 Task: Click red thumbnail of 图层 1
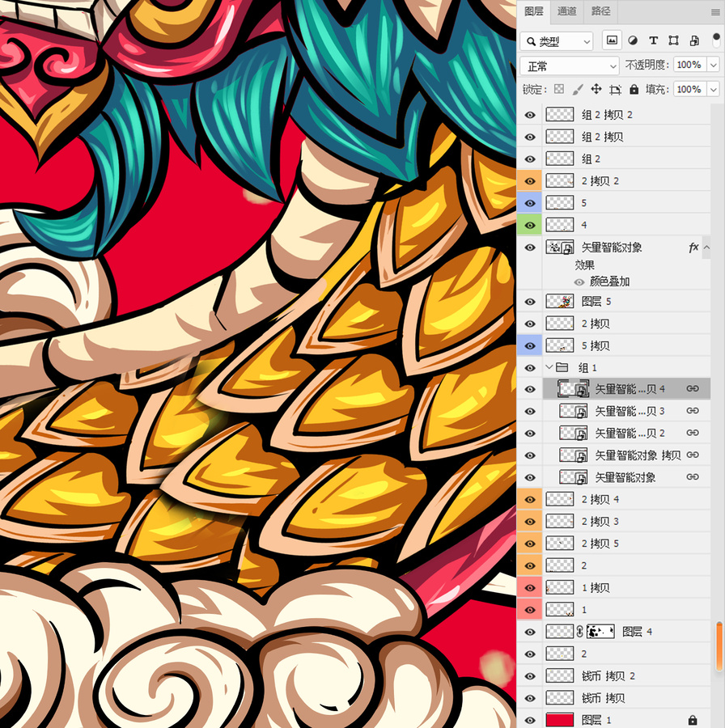pos(560,720)
